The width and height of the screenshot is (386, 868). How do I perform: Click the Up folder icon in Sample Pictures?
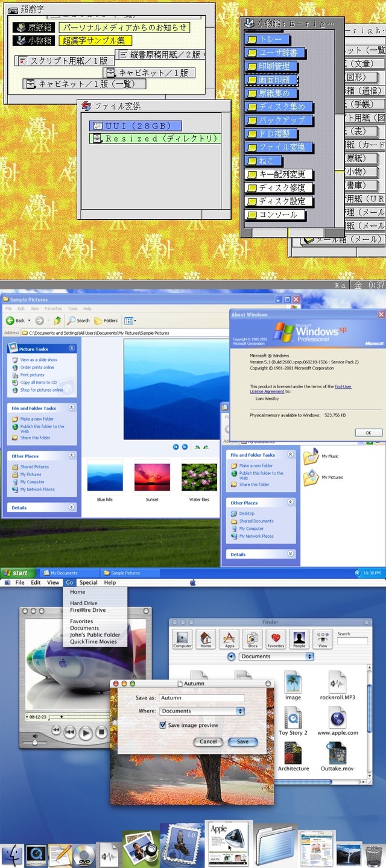57,321
